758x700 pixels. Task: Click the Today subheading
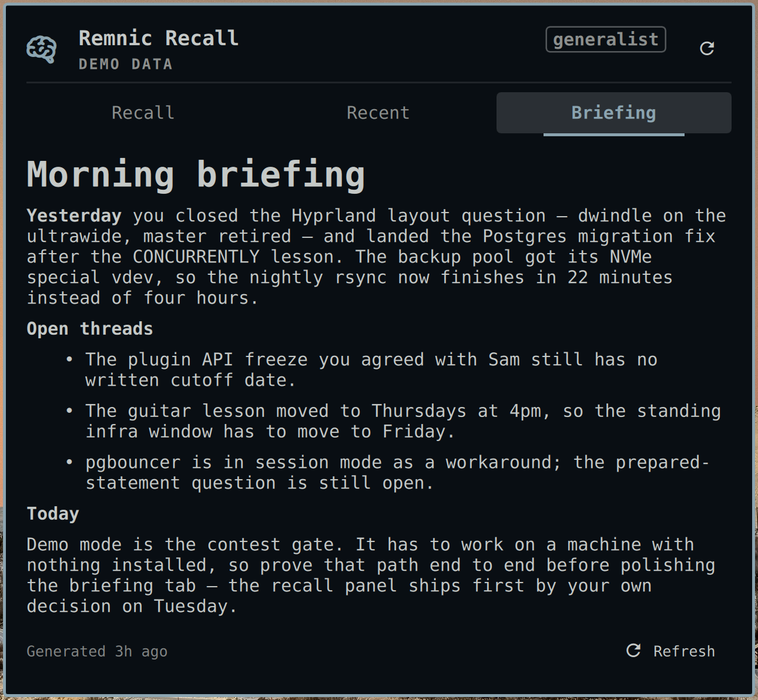tap(53, 513)
